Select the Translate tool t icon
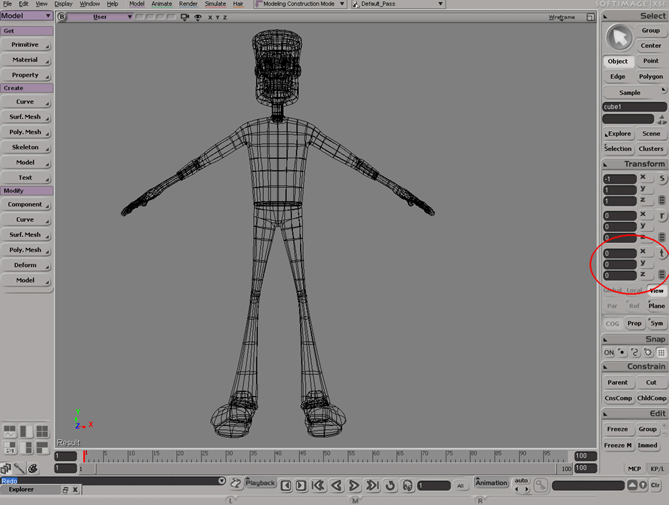Screen dimensions: 669x505 tap(661, 254)
